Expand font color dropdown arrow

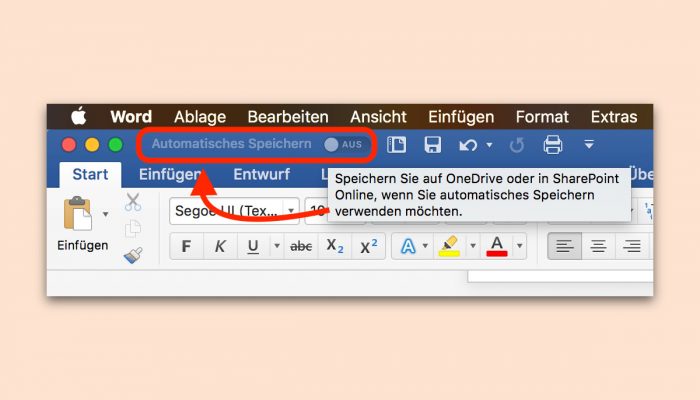pyautogui.click(x=520, y=246)
